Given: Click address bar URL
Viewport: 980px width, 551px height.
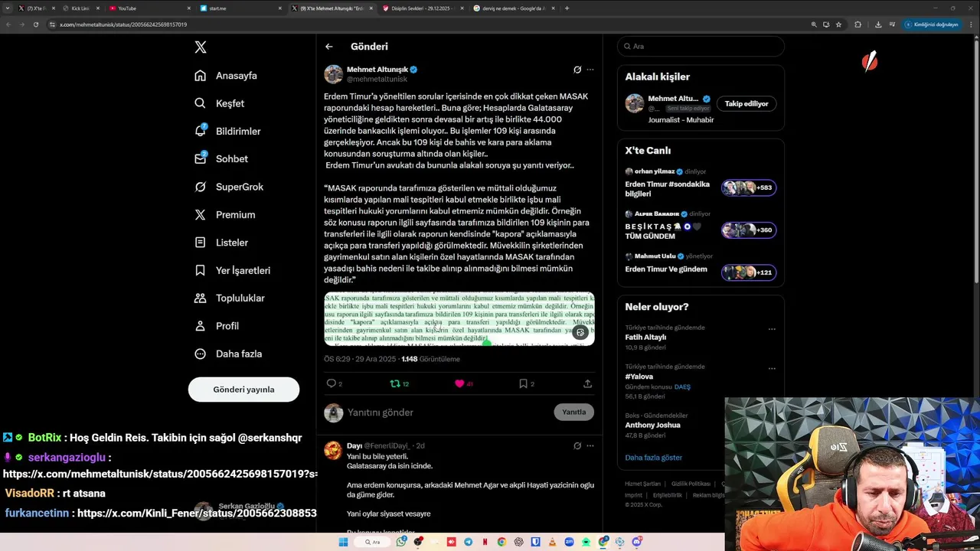Looking at the screenshot, I should [x=122, y=24].
